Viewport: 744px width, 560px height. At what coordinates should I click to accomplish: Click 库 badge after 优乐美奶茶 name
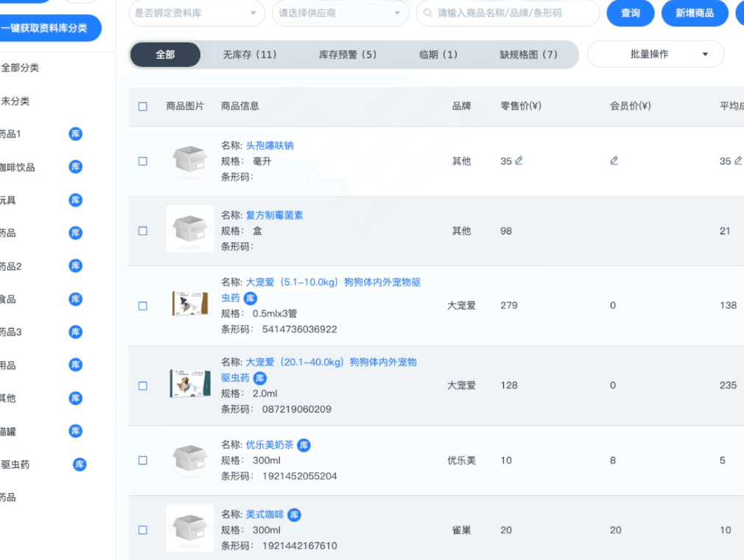tap(303, 445)
